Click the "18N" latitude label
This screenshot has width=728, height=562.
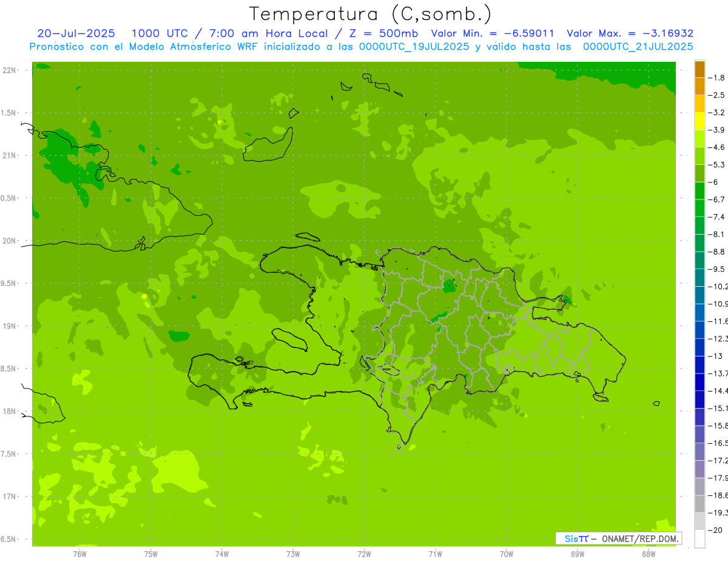coord(9,412)
